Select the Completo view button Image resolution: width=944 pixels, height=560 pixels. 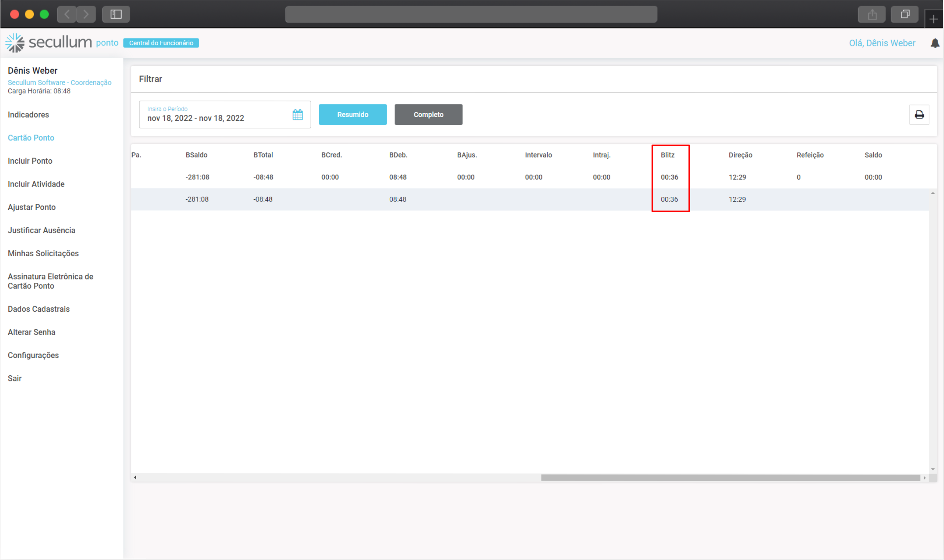coord(428,115)
